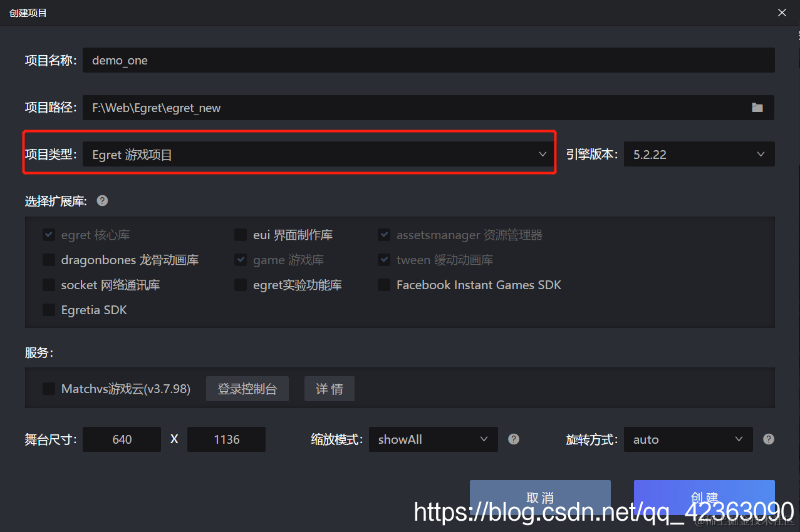The width and height of the screenshot is (800, 532).
Task: Enable socket 网络通讯库 checkbox
Action: 49,285
